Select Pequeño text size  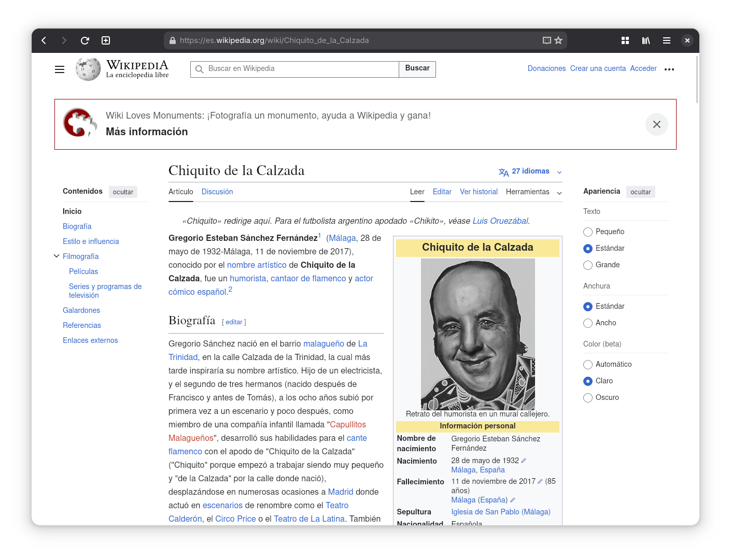(588, 232)
